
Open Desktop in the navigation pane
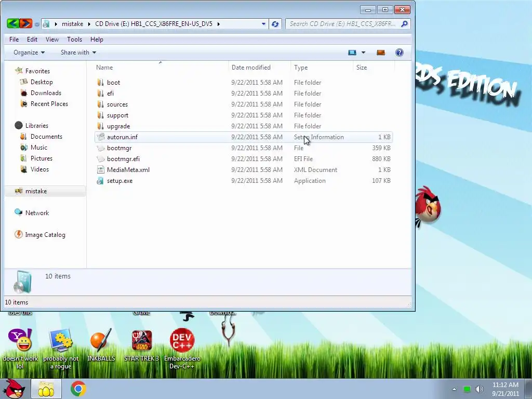coord(42,82)
